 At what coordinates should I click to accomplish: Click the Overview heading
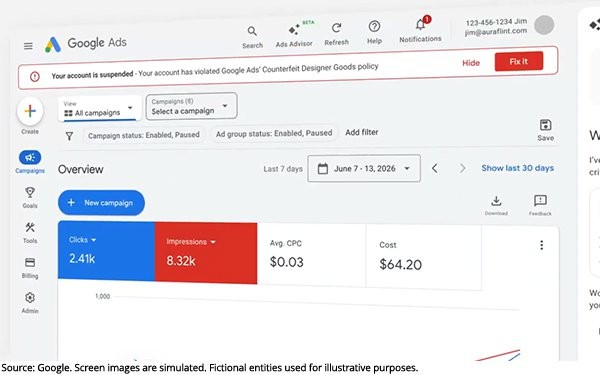tap(80, 169)
